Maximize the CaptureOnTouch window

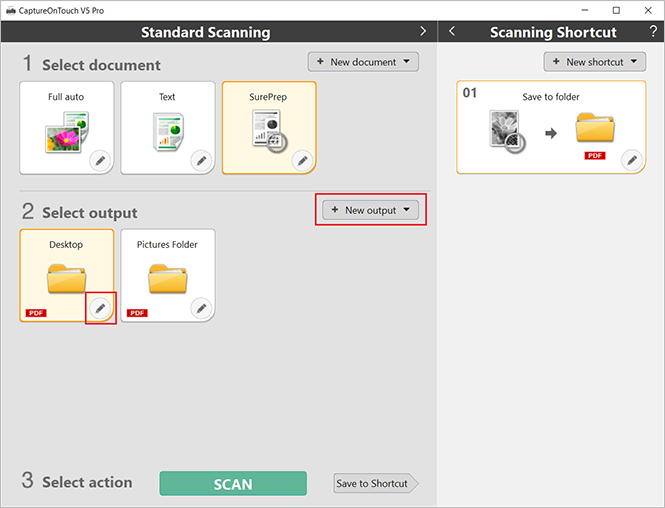pyautogui.click(x=616, y=10)
